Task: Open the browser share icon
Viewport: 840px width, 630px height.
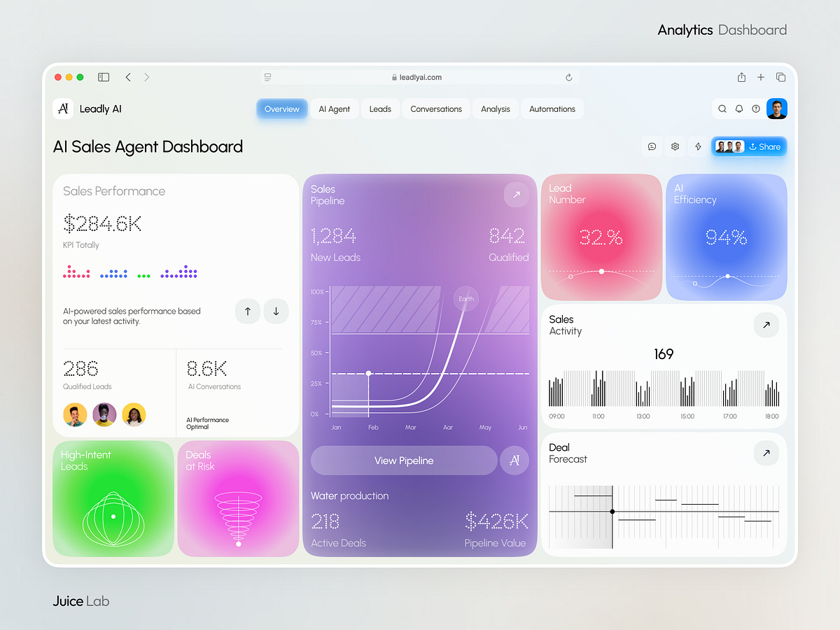Action: coord(741,77)
